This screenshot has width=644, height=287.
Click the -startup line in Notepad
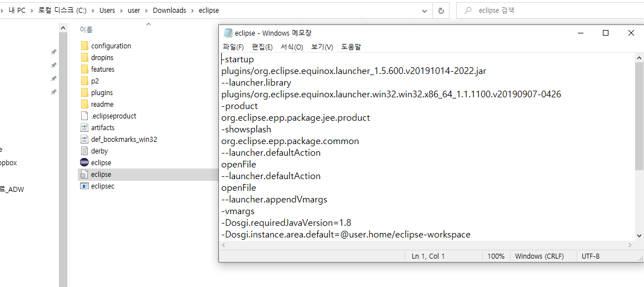pyautogui.click(x=237, y=59)
